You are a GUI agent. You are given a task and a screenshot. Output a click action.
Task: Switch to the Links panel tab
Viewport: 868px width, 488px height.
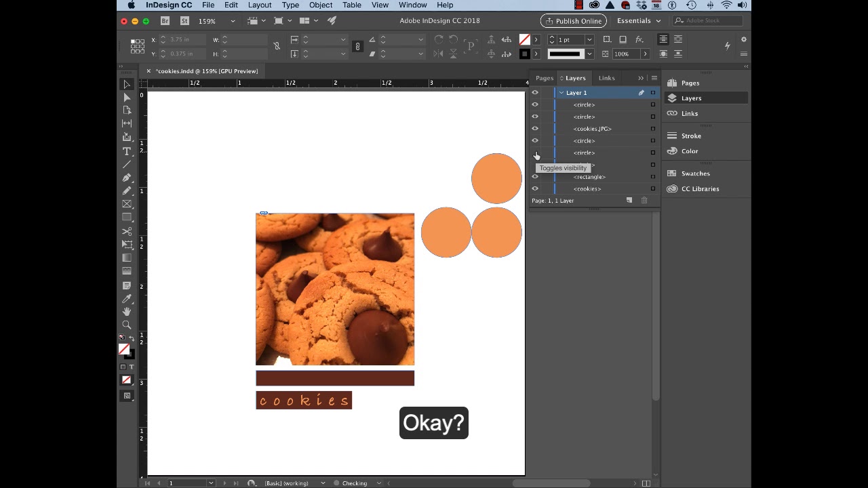606,78
